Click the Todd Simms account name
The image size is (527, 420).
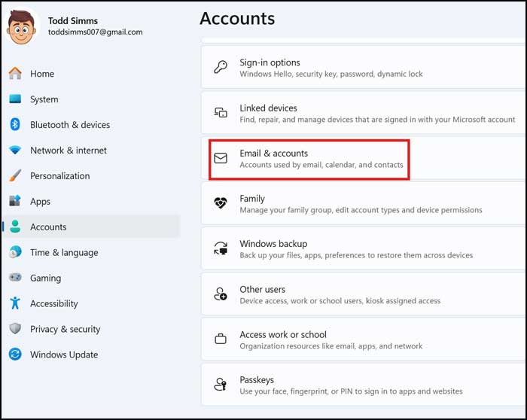pyautogui.click(x=73, y=21)
